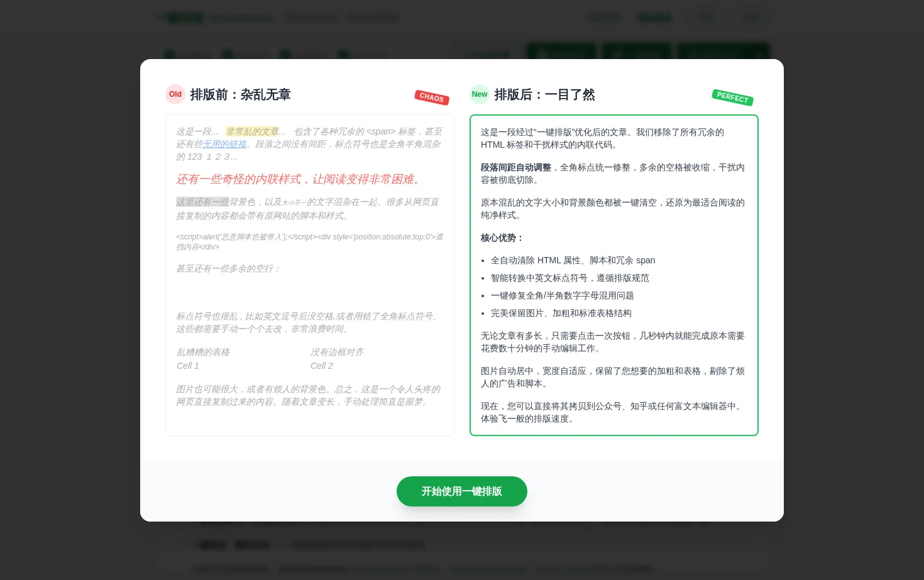924x580 pixels.
Task: Click the red line 还有一些奇怪的内联样式
Action: 299,179
